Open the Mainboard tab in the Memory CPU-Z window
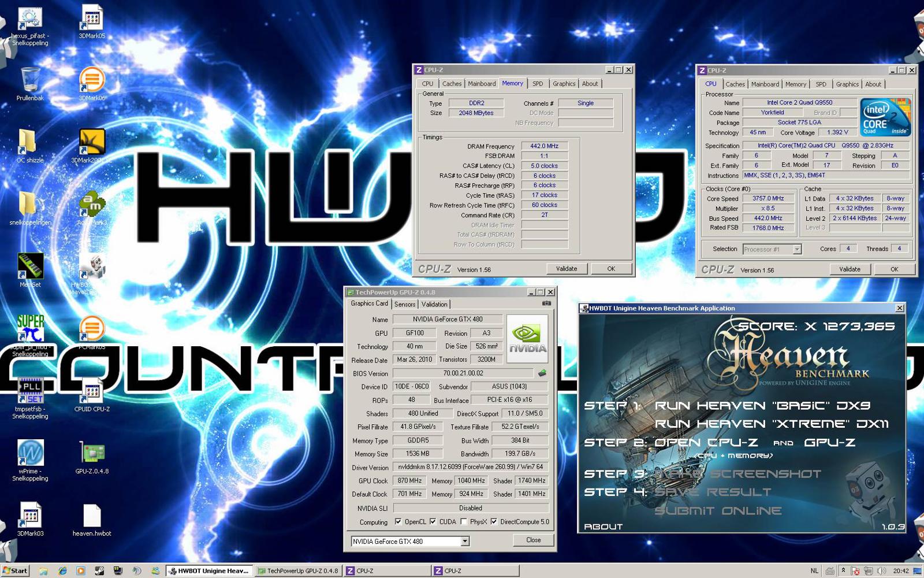The width and height of the screenshot is (924, 578). coord(482,84)
